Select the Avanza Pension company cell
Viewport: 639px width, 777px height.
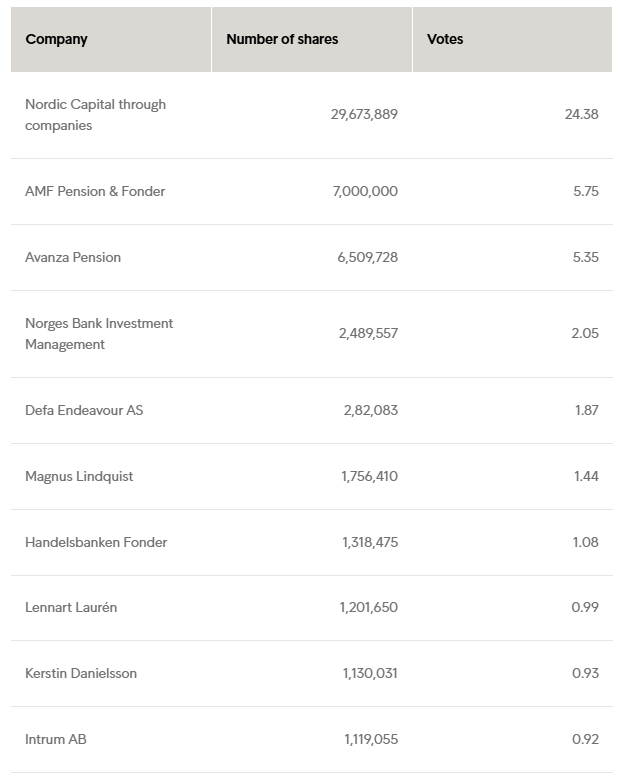[x=73, y=257]
